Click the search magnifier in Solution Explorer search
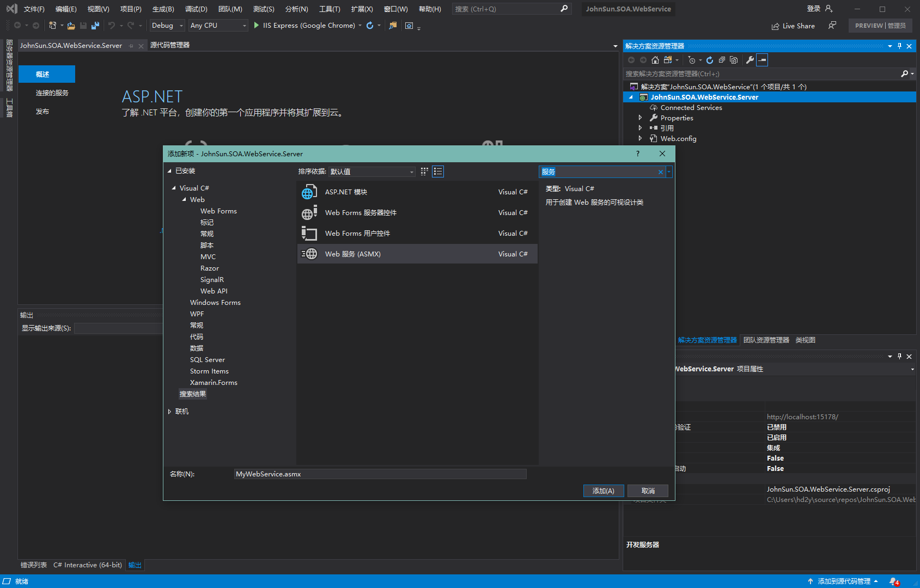This screenshot has width=920, height=588. click(x=904, y=73)
